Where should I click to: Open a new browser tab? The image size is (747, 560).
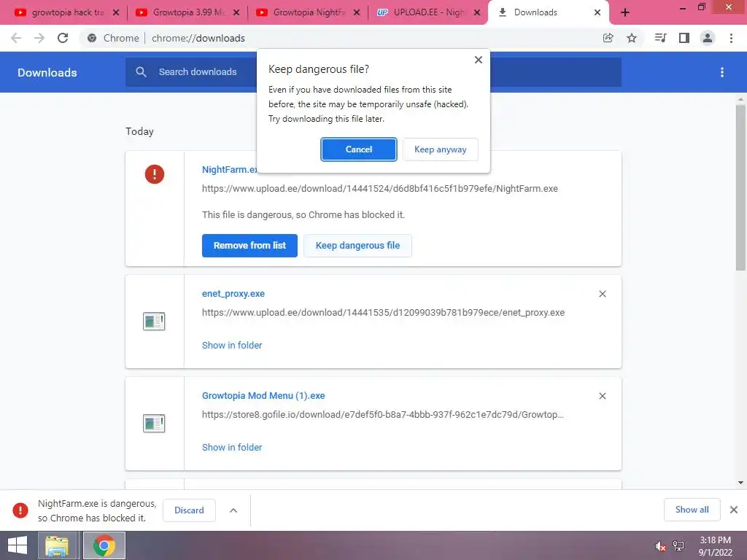coord(625,13)
